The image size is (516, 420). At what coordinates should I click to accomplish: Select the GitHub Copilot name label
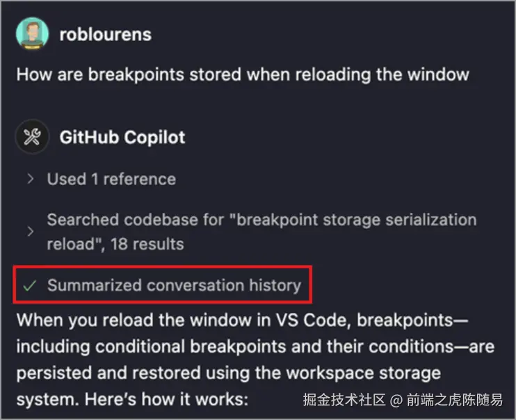click(x=122, y=137)
